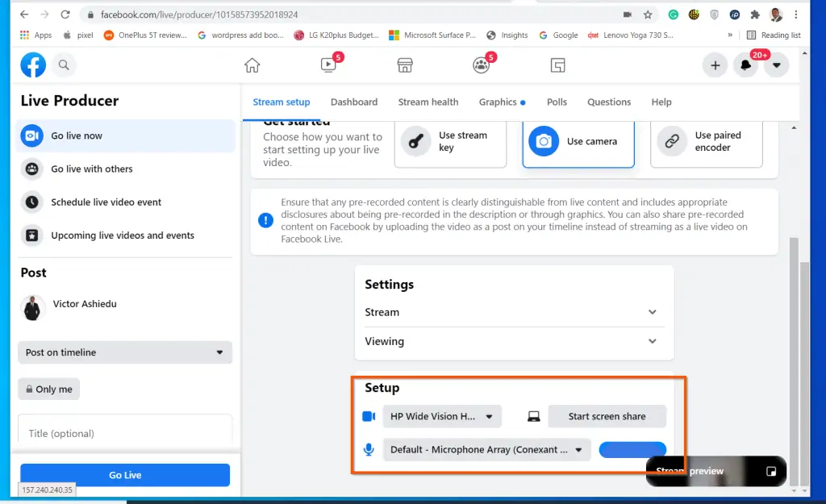Switch to the Help tab
The width and height of the screenshot is (826, 504).
[661, 102]
